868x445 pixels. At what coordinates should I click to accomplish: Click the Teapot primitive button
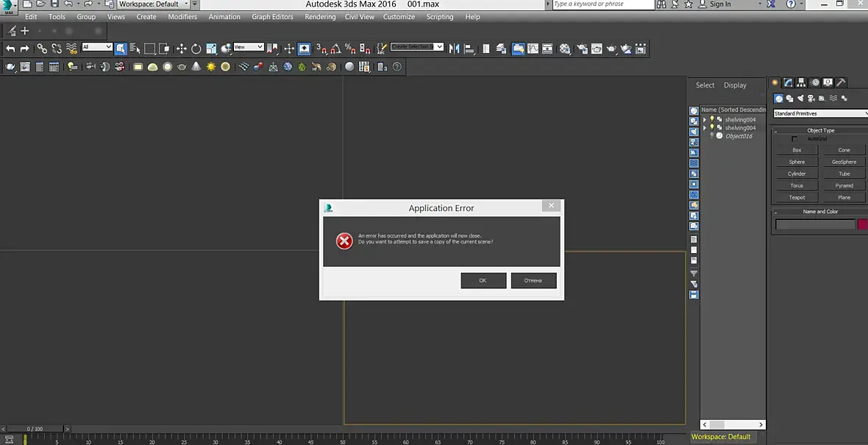[797, 198]
